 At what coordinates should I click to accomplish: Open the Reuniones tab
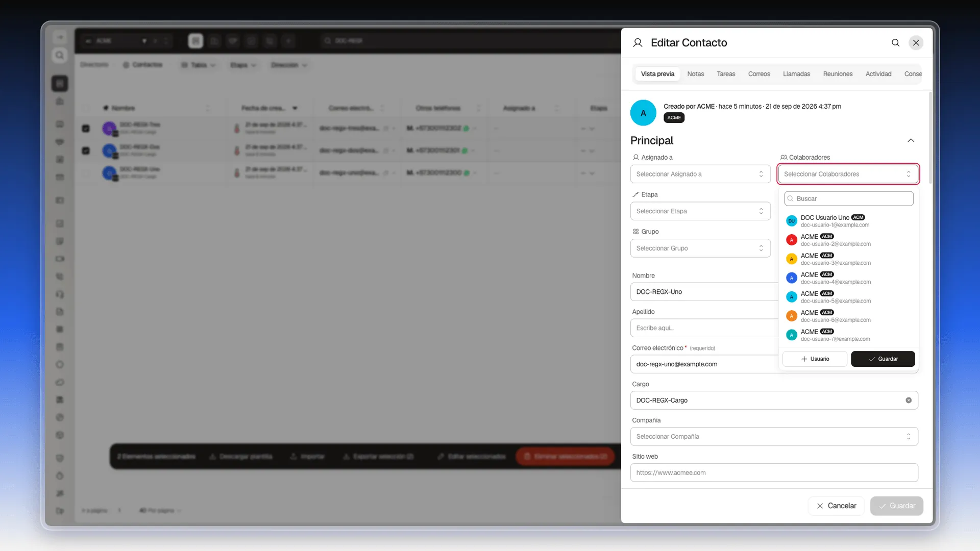838,74
